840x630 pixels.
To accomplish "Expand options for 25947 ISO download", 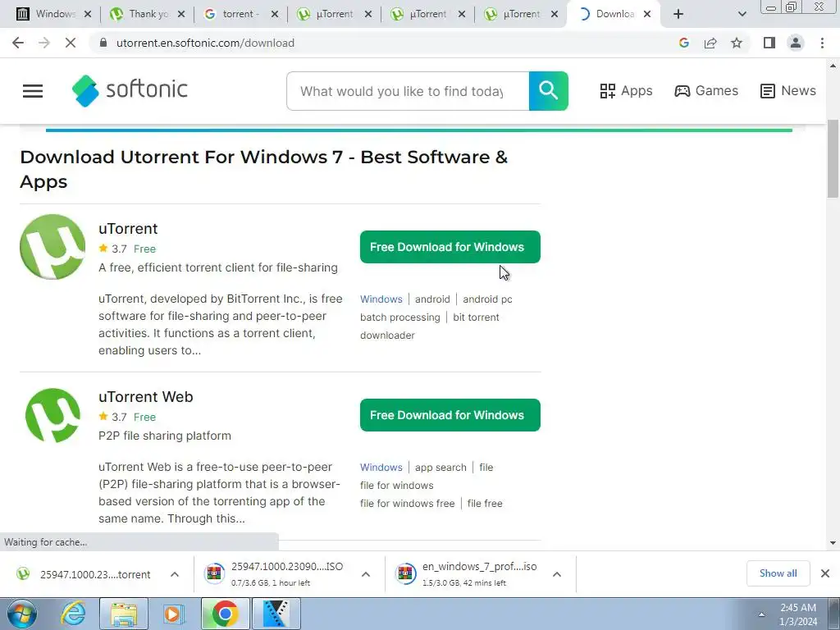I will pyautogui.click(x=366, y=574).
